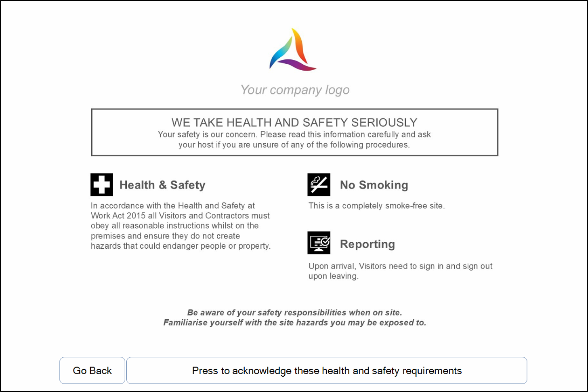Click 'hazards that could endanger people' sentence
The width and height of the screenshot is (588, 392).
pos(181,246)
